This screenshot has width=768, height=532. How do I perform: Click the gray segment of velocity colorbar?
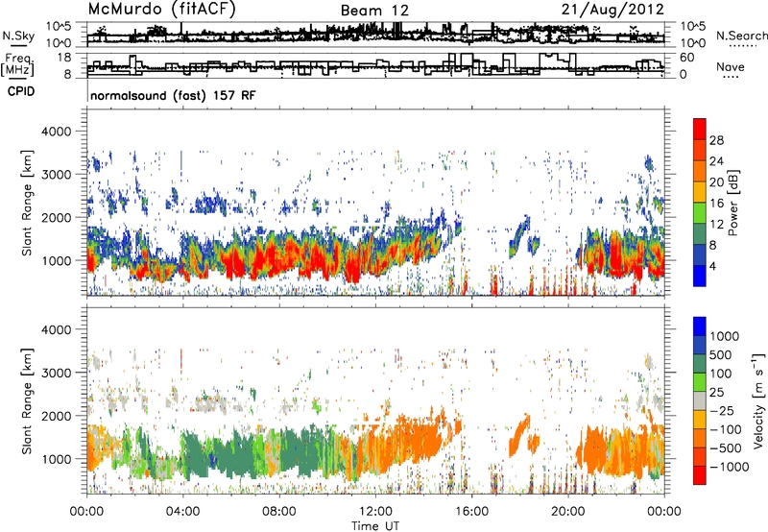(x=700, y=401)
